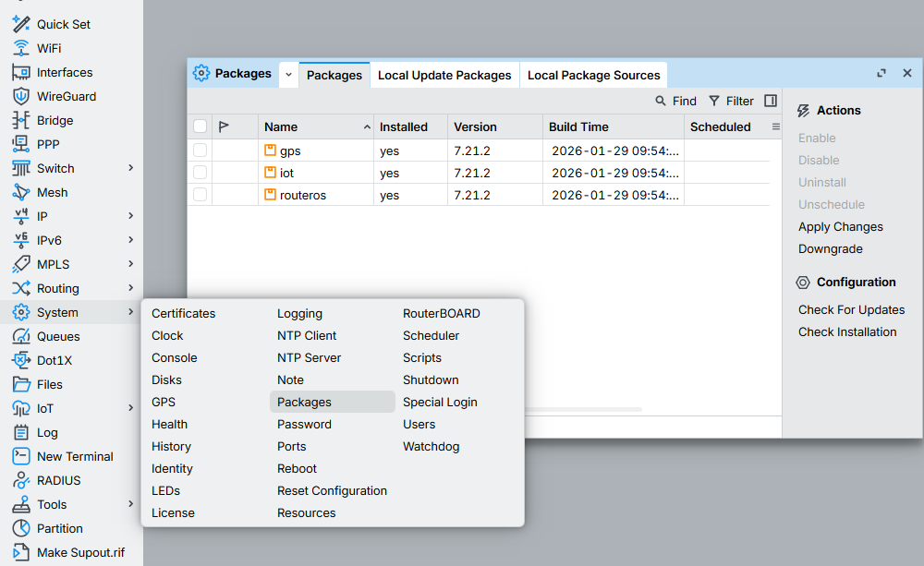Toggle the side panel layout icon
The height and width of the screenshot is (566, 924).
point(771,101)
